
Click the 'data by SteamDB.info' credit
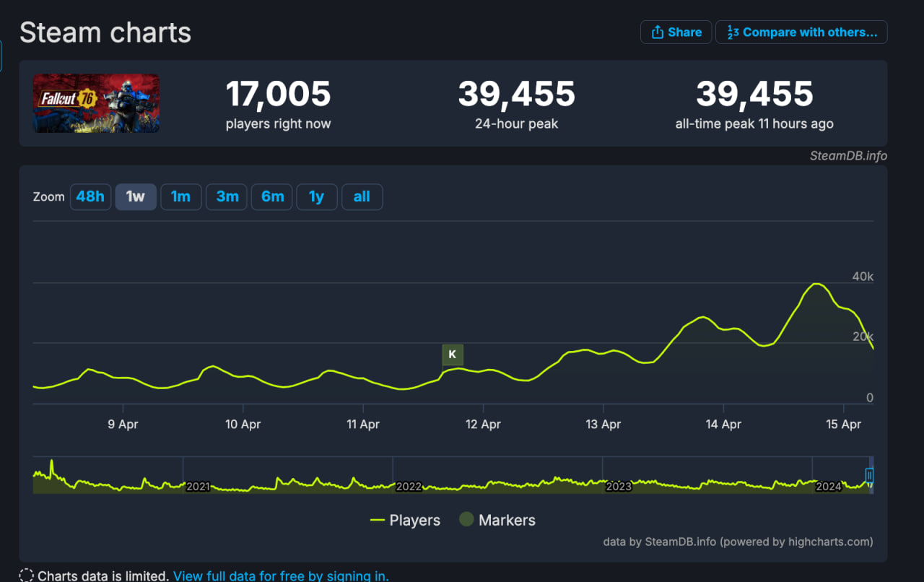tap(738, 542)
